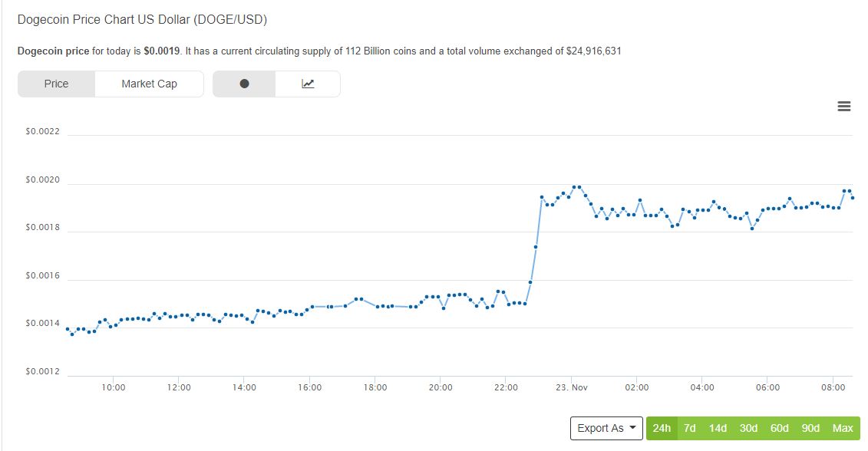
Task: Click the 23. Nov x-axis label
Action: click(x=572, y=387)
